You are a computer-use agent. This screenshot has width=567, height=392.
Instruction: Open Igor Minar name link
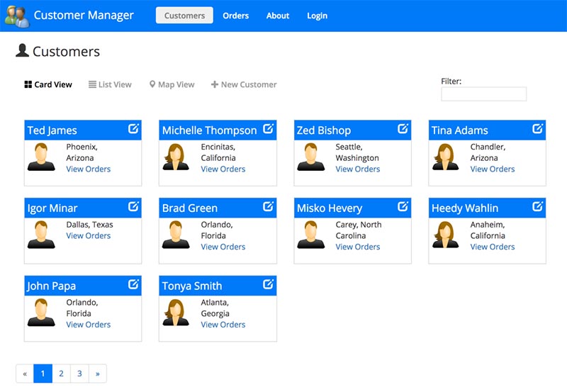point(52,208)
